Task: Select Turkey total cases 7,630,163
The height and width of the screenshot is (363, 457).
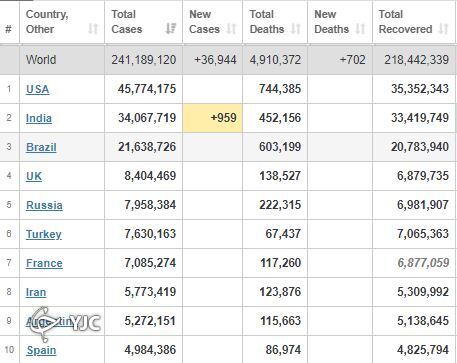Action: 150,234
